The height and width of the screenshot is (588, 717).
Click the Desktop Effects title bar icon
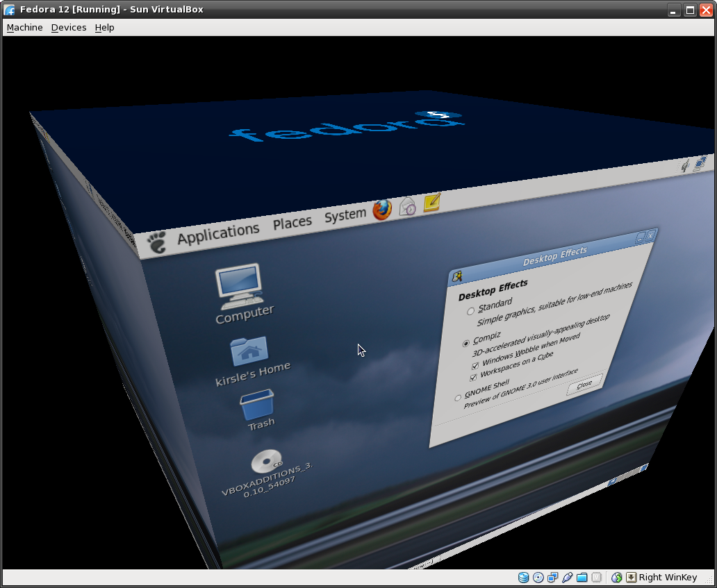[457, 276]
